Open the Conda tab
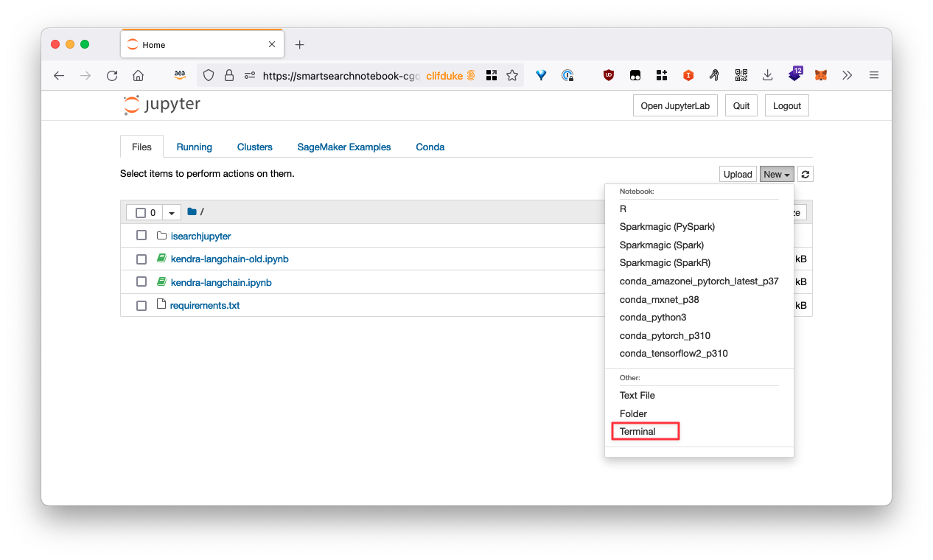The height and width of the screenshot is (560, 933). (430, 147)
